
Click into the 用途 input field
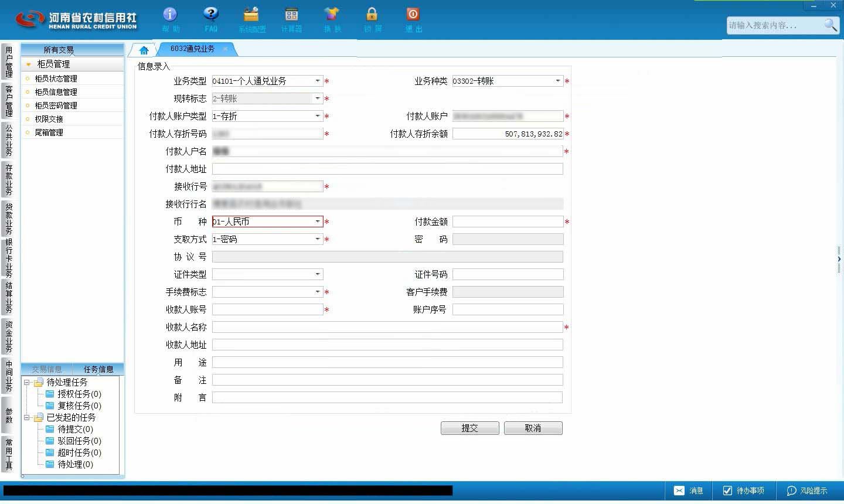[387, 362]
